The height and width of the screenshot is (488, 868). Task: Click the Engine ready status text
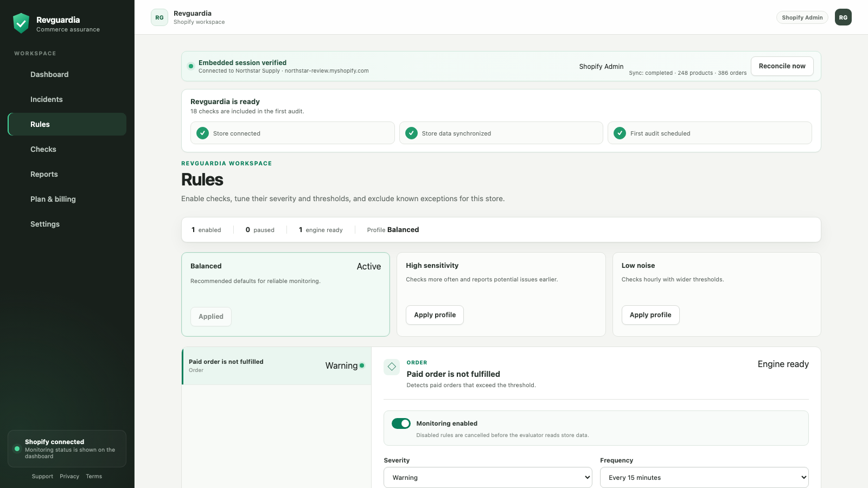[x=783, y=364]
